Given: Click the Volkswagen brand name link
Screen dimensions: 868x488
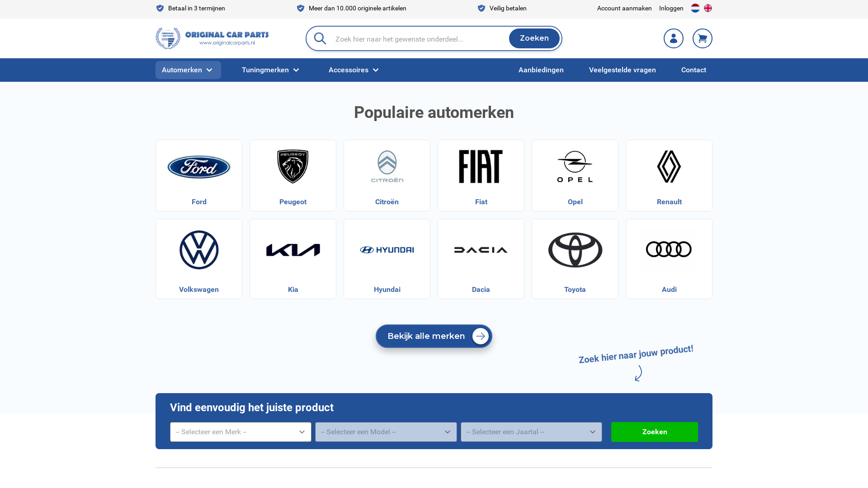Looking at the screenshot, I should pyautogui.click(x=199, y=290).
